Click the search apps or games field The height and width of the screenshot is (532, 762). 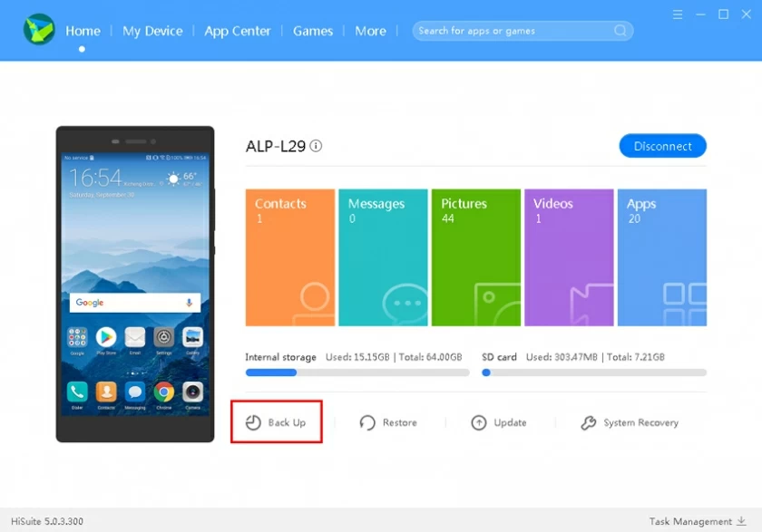(x=513, y=30)
